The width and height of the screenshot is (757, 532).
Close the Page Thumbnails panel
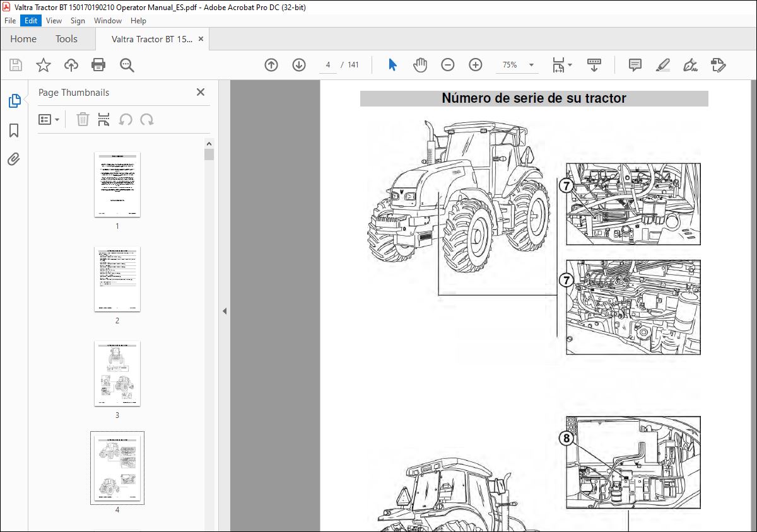click(x=201, y=92)
